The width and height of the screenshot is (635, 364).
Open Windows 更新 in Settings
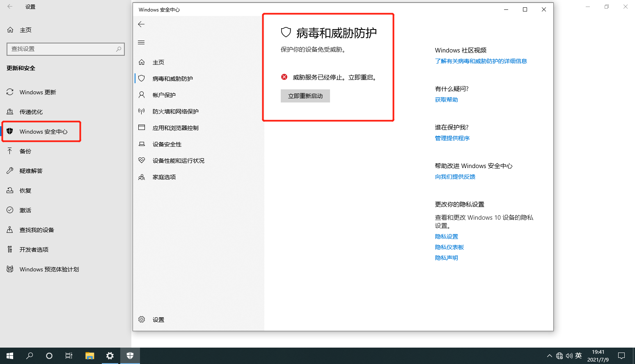point(38,92)
